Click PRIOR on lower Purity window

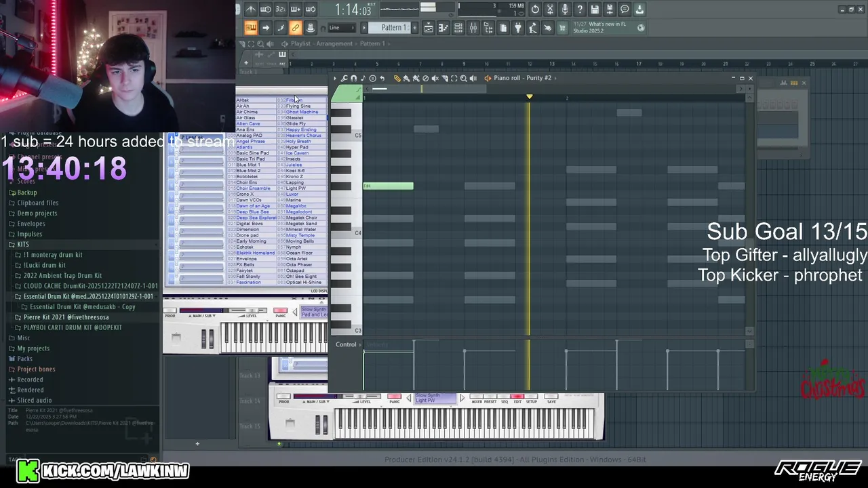pyautogui.click(x=283, y=396)
